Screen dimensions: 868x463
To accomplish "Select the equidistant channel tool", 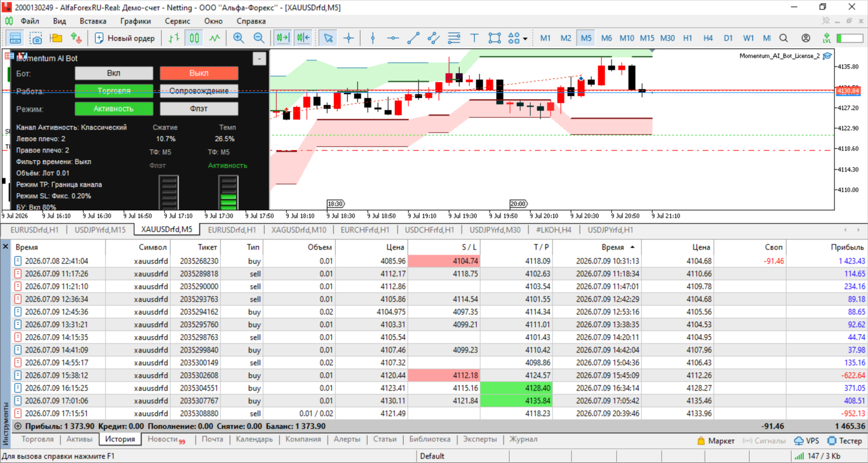I will click(x=434, y=38).
